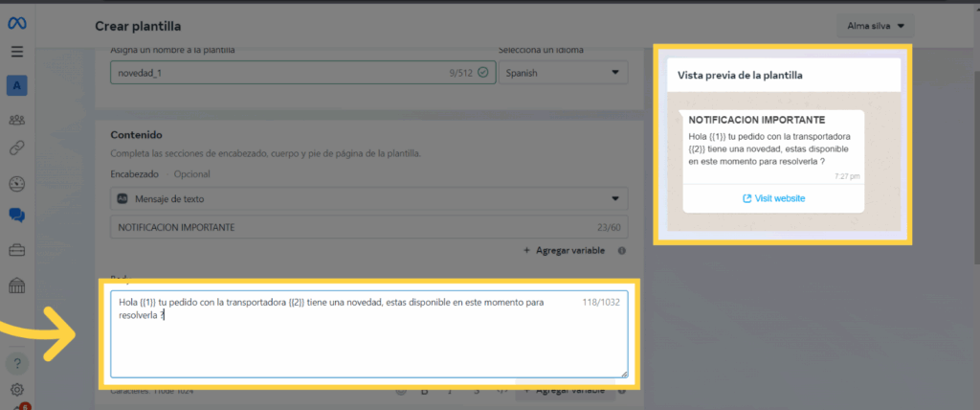
Task: Click the bank building sidebar icon
Action: (x=17, y=285)
